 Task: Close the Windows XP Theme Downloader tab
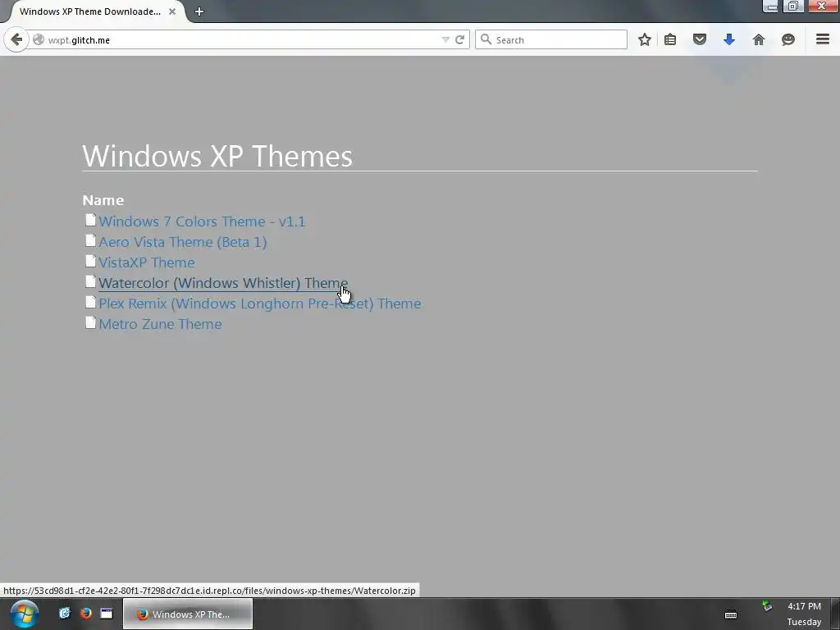[x=172, y=11]
